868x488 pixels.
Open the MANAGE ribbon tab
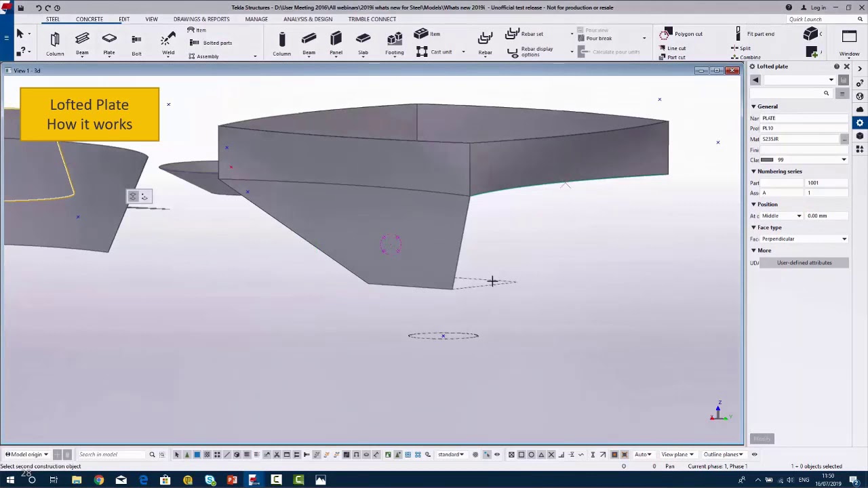[256, 19]
